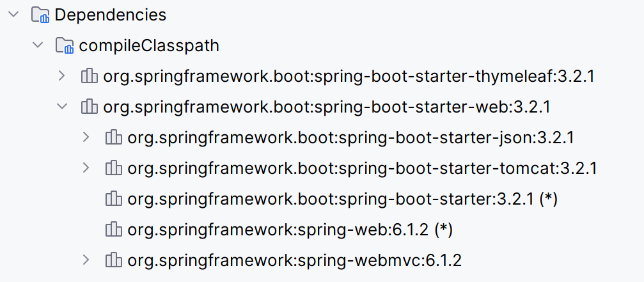Viewport: 644px width, 282px height.
Task: Click library icon of spring-boot-starter-web
Action: [89, 107]
